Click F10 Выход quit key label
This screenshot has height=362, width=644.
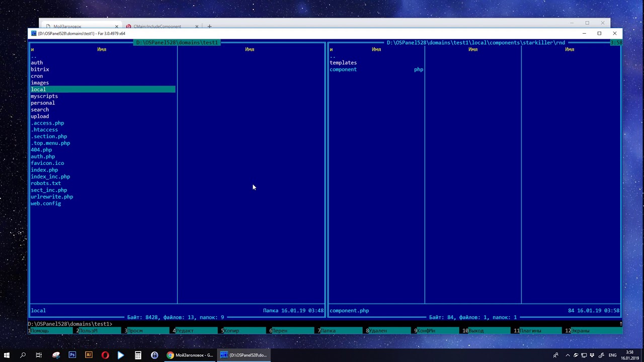click(474, 330)
